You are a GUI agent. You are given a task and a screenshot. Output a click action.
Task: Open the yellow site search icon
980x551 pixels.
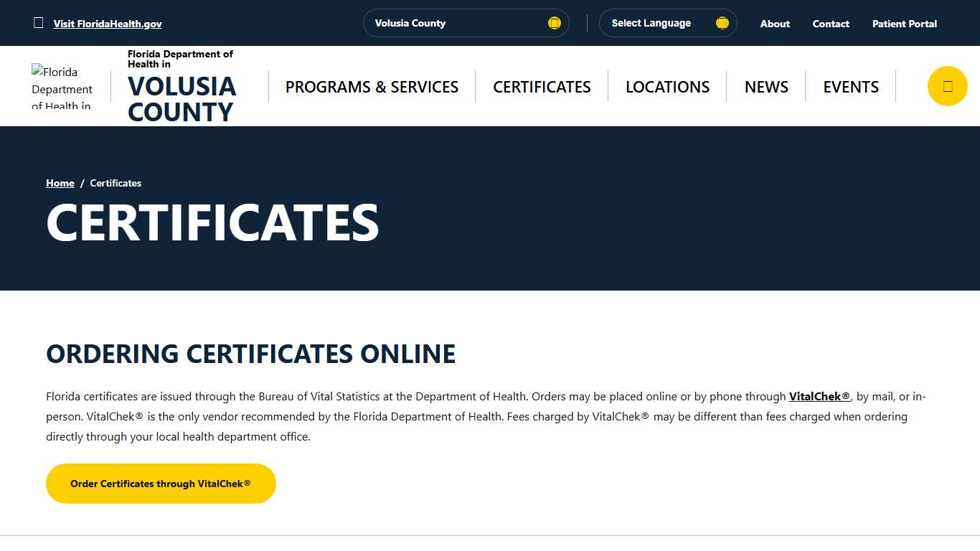(x=947, y=85)
